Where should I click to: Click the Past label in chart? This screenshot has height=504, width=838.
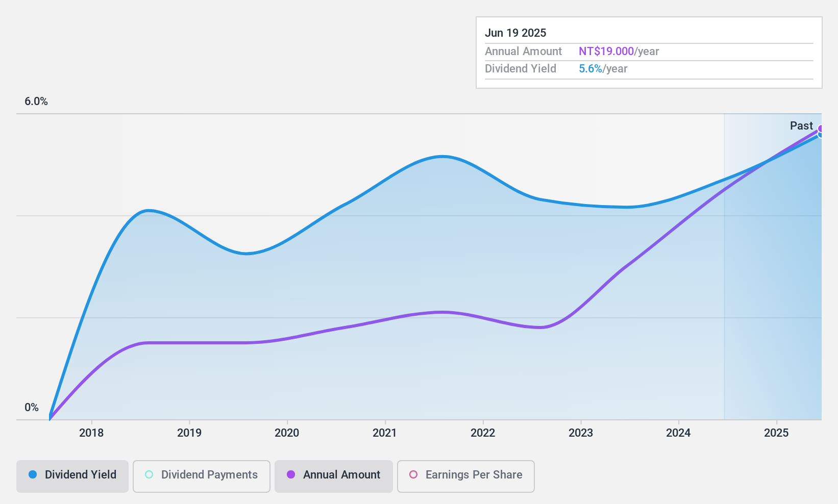click(x=801, y=125)
